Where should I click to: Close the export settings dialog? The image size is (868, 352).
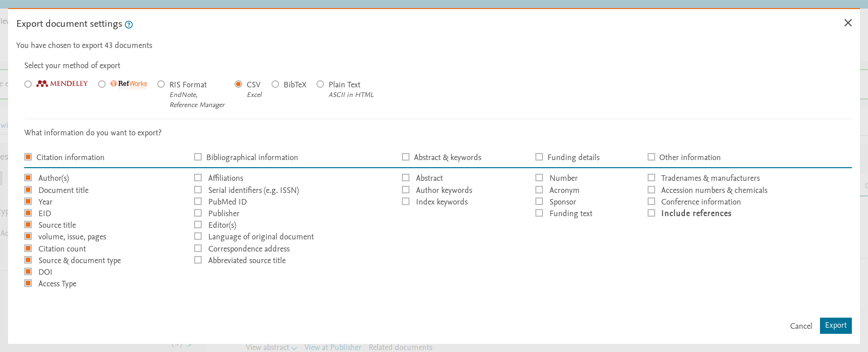[x=848, y=23]
